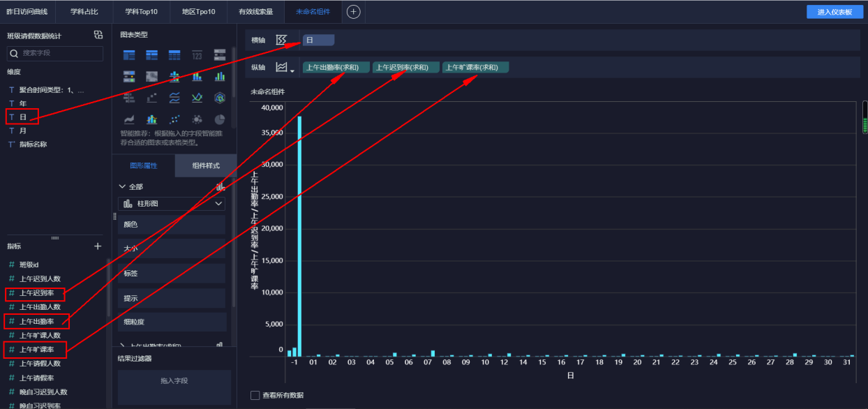Select the plain table chart type icon

[174, 55]
